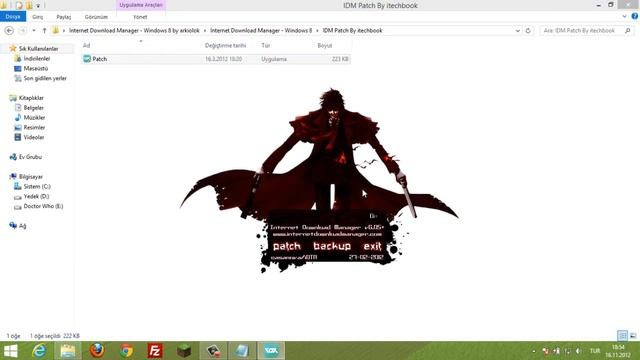Go up one folder level
Image resolution: width=640 pixels, height=360 pixels.
pos(44,31)
